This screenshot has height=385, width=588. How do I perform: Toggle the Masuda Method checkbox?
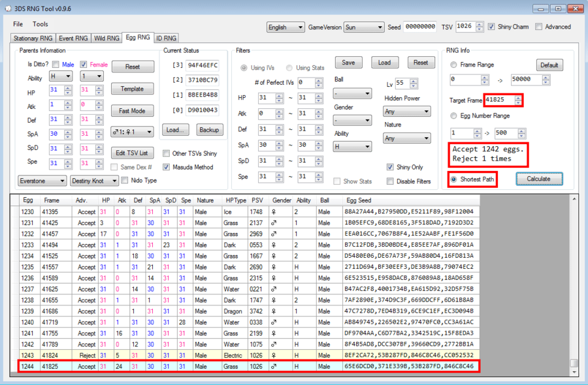click(166, 167)
